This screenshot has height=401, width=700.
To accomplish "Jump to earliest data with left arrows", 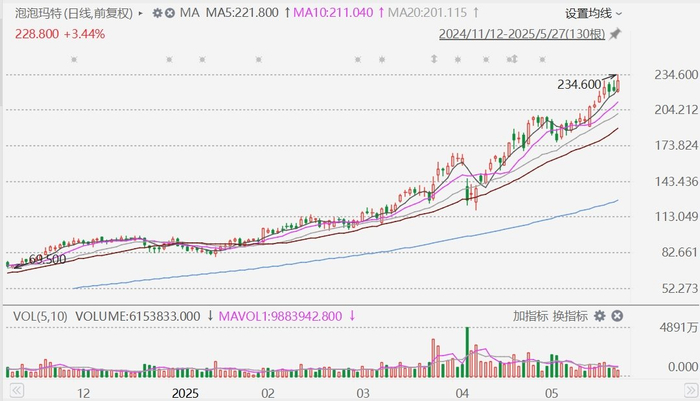I will [17, 391].
